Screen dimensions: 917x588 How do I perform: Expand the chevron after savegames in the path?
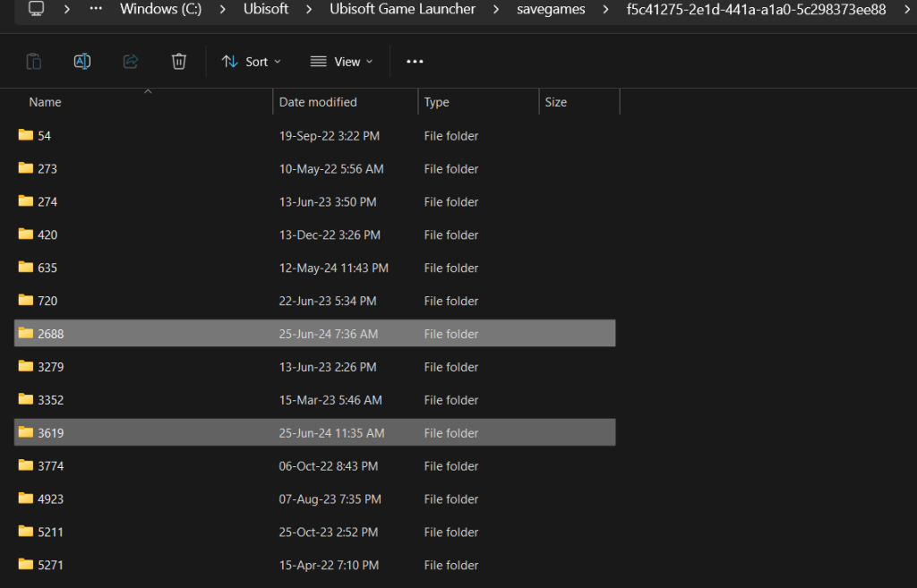point(606,9)
